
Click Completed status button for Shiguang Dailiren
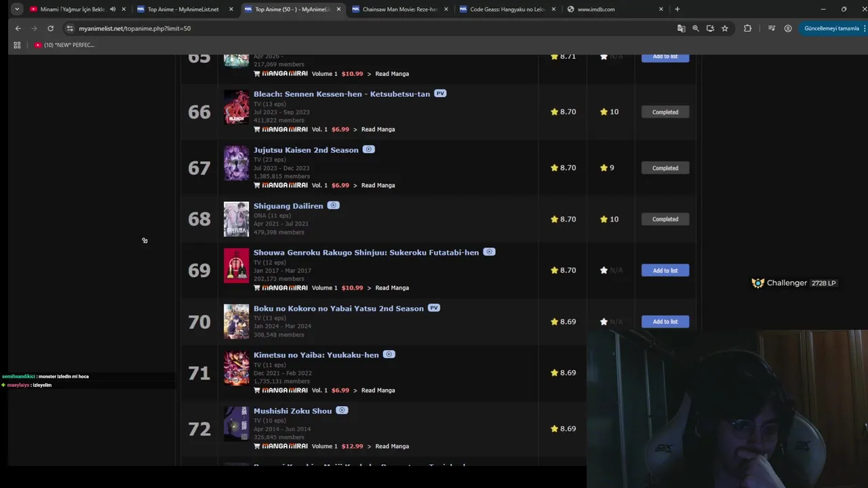[x=665, y=219]
